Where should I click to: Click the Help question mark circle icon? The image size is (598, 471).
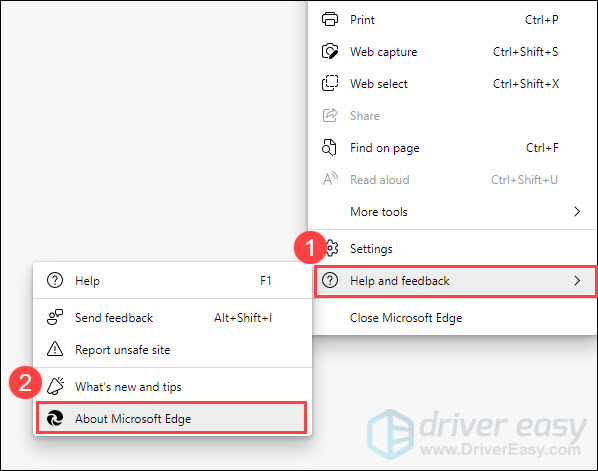pos(55,280)
